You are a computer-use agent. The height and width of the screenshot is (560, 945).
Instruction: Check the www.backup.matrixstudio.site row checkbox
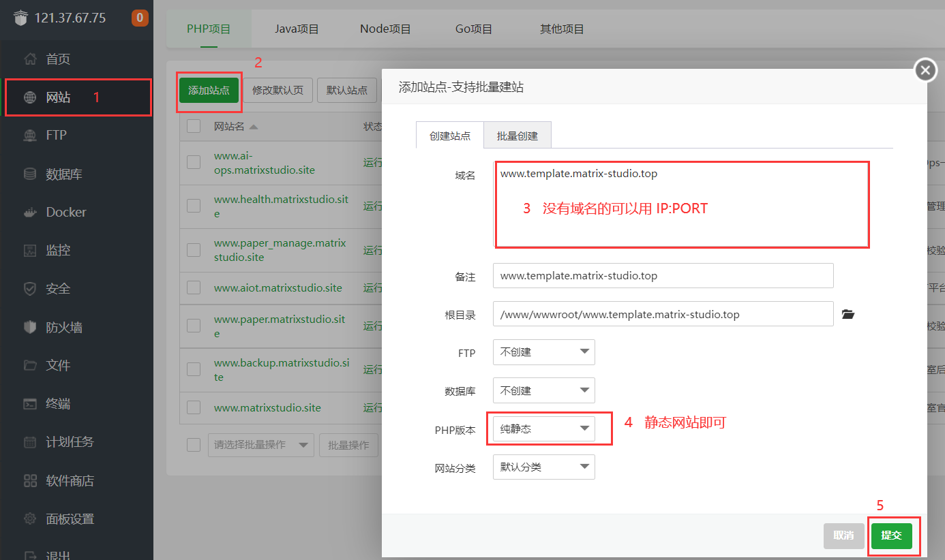click(x=194, y=369)
